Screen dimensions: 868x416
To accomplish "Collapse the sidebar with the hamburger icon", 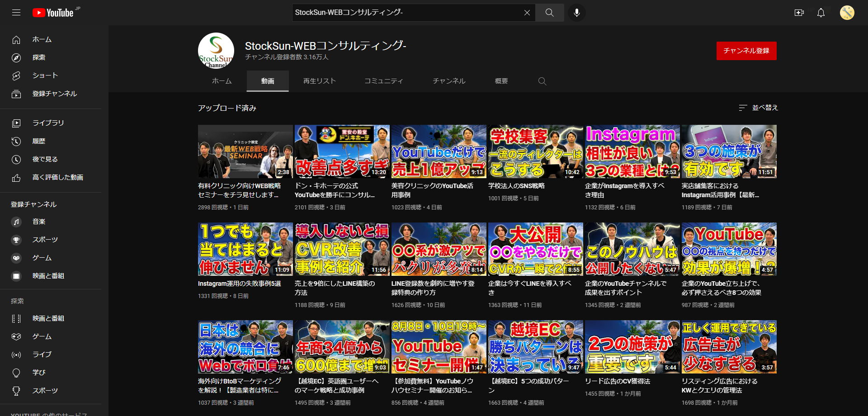I will pos(16,12).
